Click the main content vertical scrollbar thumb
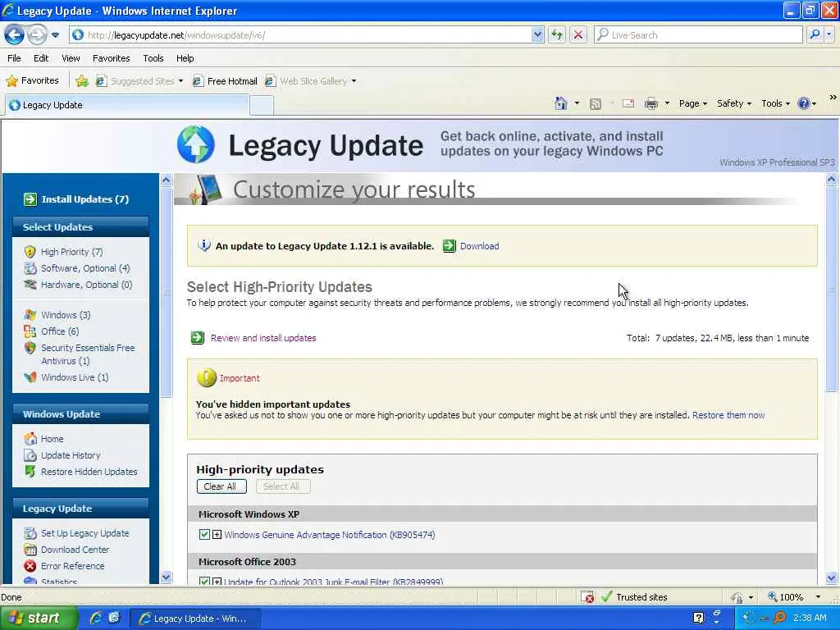This screenshot has width=840, height=630. point(831,290)
